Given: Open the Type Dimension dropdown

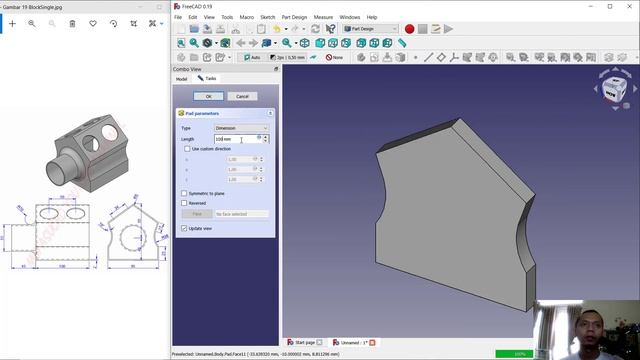Looking at the screenshot, I should 241,128.
